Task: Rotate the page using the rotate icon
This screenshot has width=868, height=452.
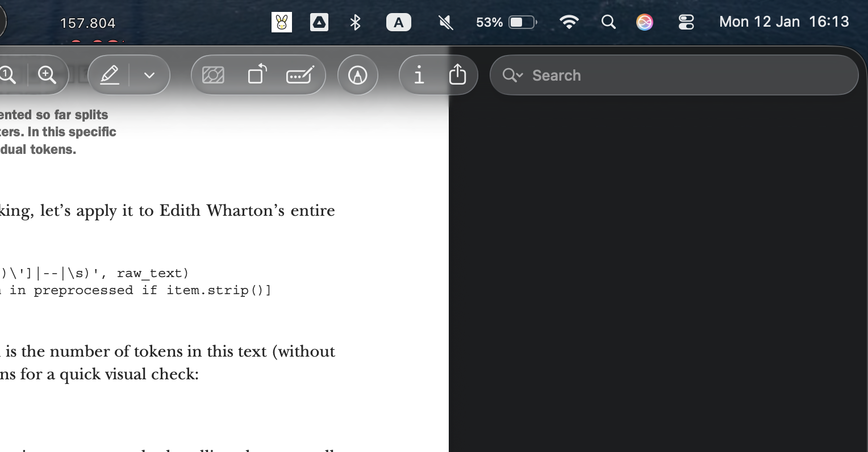Action: (x=257, y=75)
